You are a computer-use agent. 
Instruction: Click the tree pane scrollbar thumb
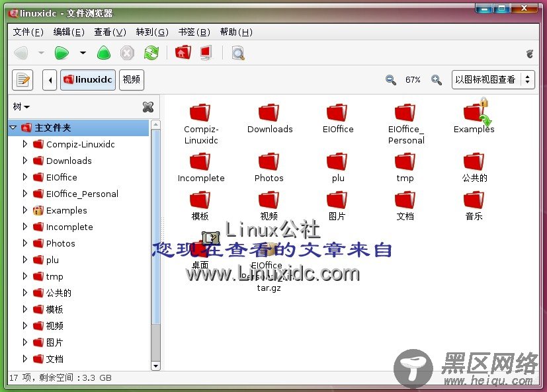155,227
